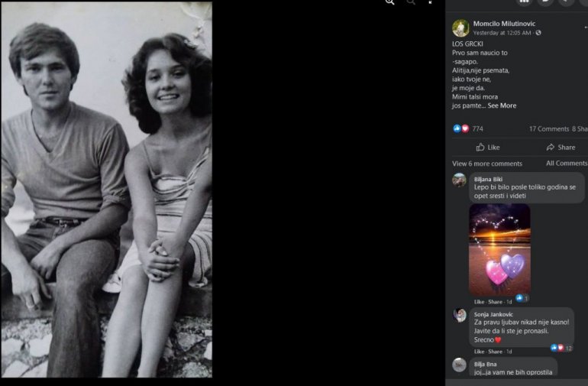
Task: Share the post
Action: click(561, 147)
